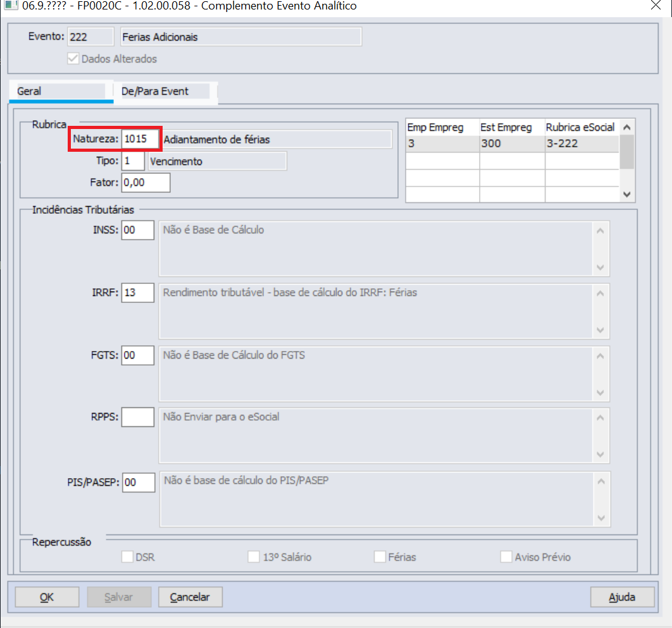Click the IRRF code field
This screenshot has width=672, height=628.
[137, 293]
